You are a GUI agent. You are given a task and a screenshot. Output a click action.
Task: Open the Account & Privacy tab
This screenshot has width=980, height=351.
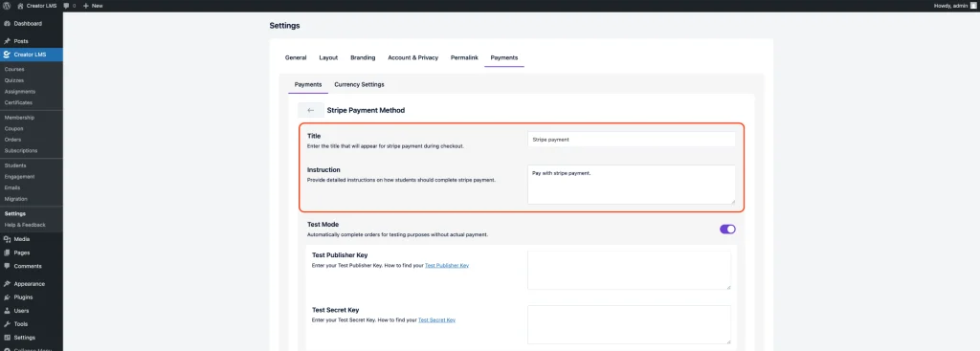(x=412, y=57)
